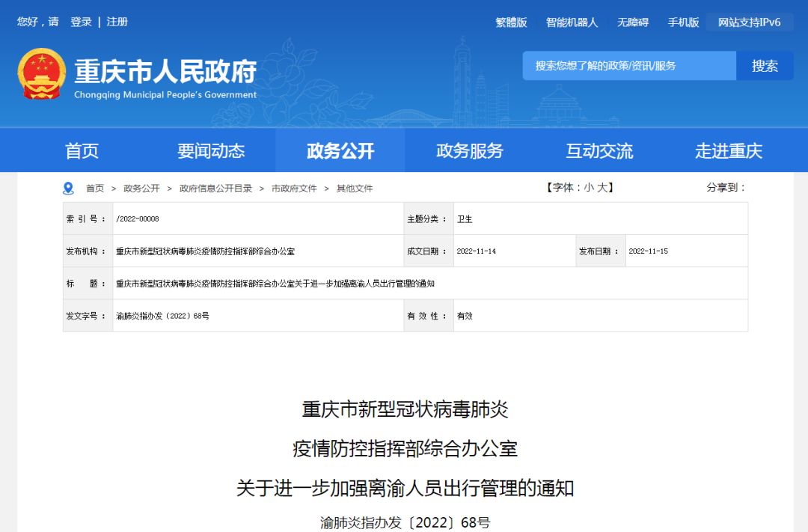
Task: Expand the 走进重庆 menu
Action: point(727,150)
